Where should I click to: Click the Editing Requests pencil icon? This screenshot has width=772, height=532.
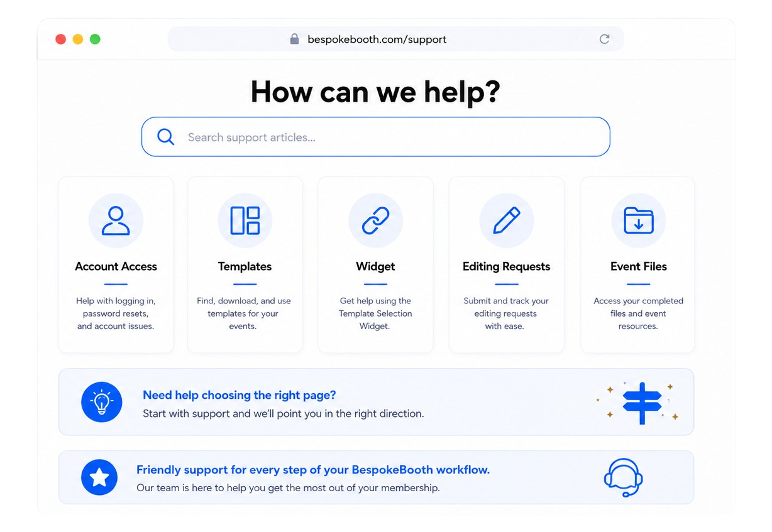506,220
